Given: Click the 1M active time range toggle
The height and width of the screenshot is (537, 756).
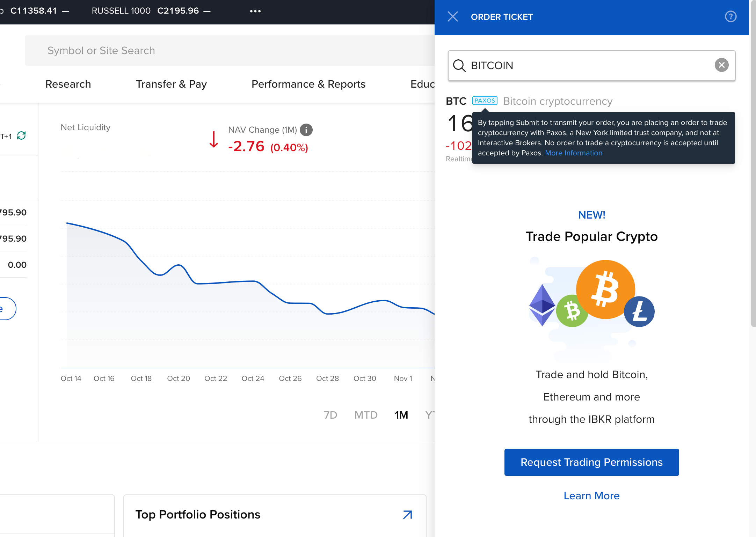Looking at the screenshot, I should tap(401, 414).
